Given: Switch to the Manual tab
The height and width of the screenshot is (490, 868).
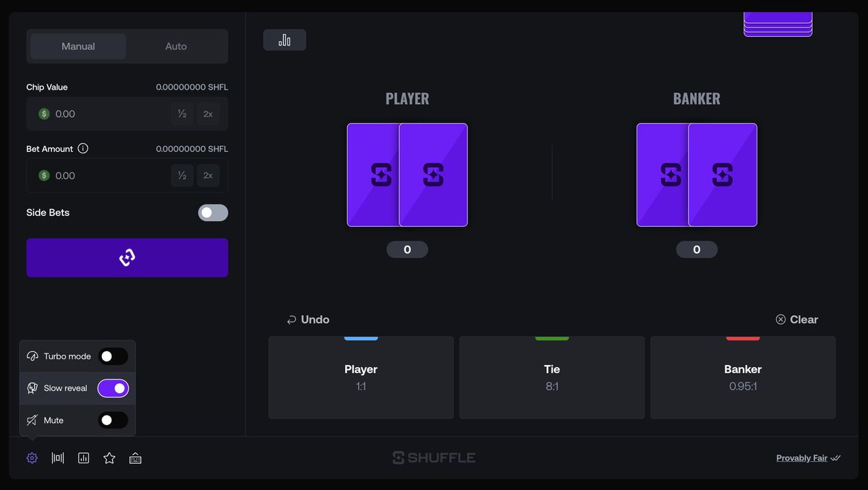Looking at the screenshot, I should [x=78, y=46].
